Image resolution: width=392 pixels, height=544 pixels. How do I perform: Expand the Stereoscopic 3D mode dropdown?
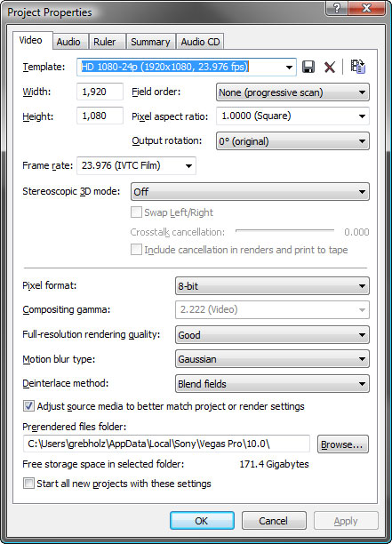250,191
